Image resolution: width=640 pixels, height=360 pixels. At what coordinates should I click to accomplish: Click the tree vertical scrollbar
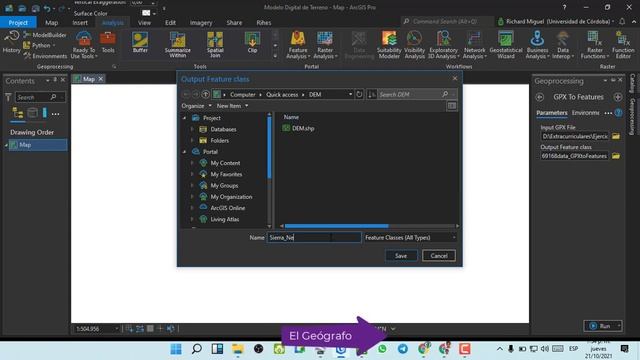(x=269, y=147)
